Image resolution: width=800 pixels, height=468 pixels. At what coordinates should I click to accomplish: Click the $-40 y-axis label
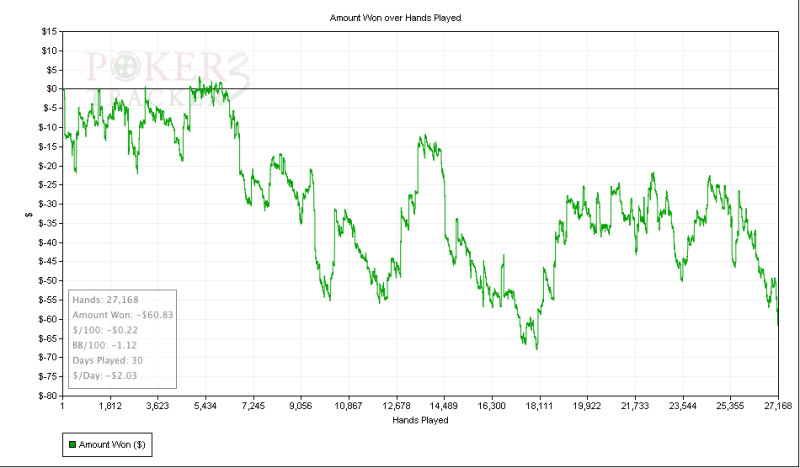48,242
